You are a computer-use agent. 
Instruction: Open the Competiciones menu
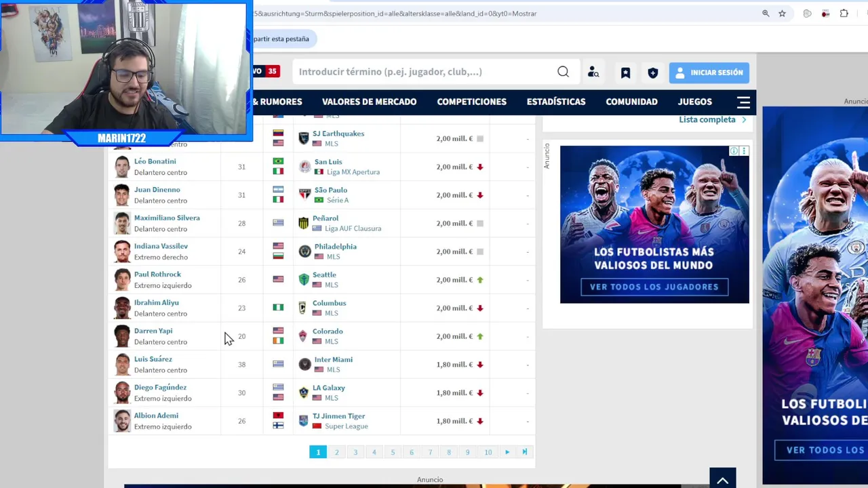pos(472,102)
